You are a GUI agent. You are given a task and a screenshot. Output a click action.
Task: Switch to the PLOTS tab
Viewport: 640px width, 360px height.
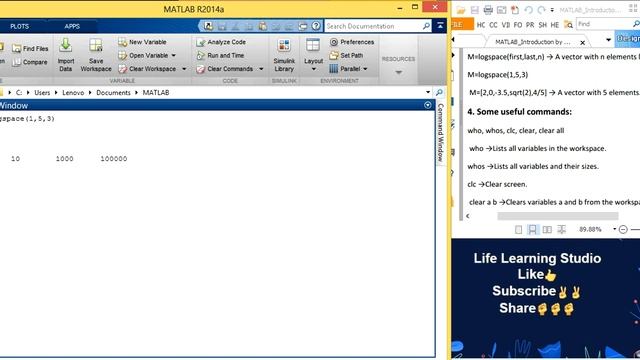20,26
